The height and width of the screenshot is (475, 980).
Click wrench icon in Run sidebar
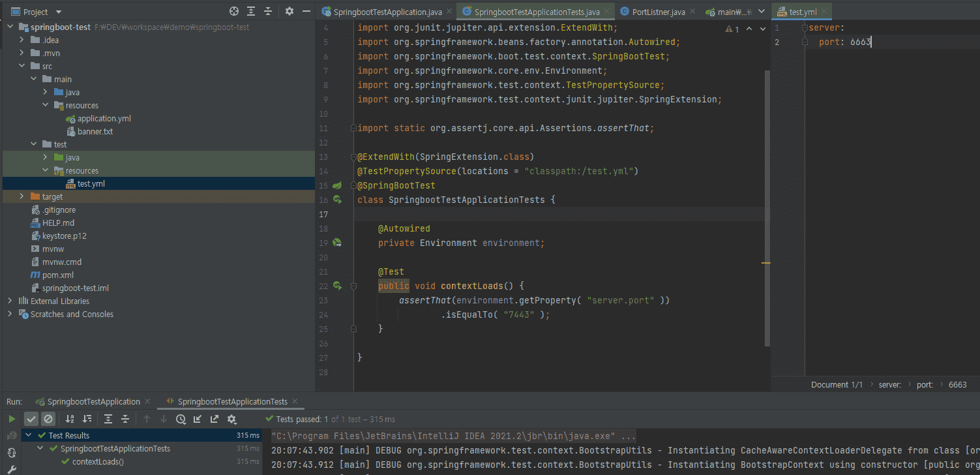(x=12, y=469)
